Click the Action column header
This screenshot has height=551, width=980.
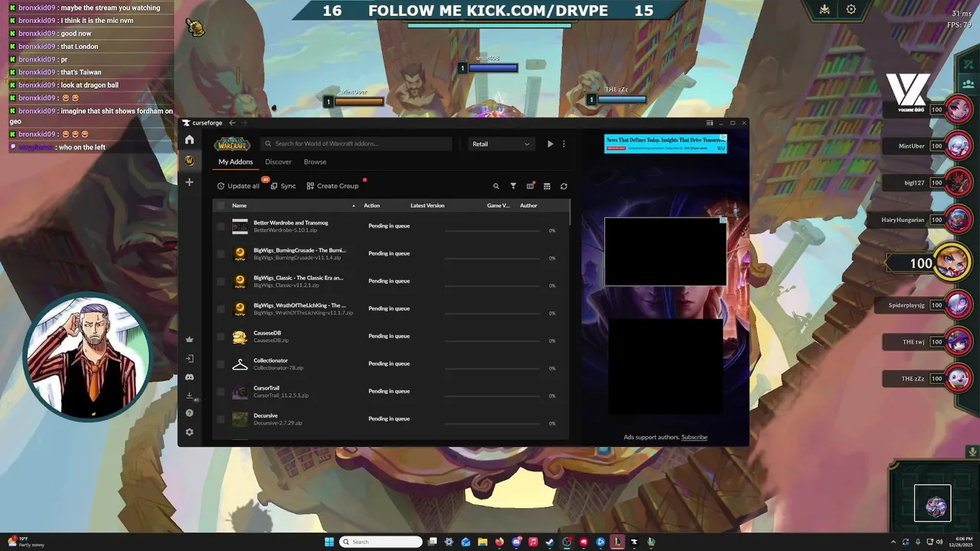(x=372, y=206)
